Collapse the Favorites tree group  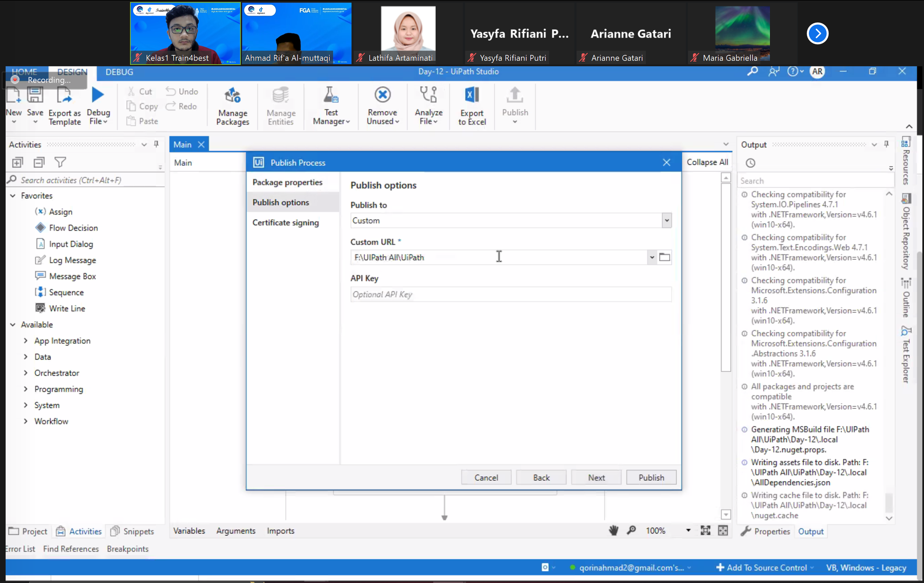tap(13, 196)
